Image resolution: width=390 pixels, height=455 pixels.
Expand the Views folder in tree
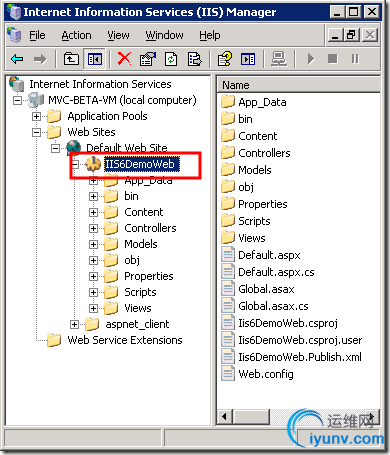click(93, 308)
